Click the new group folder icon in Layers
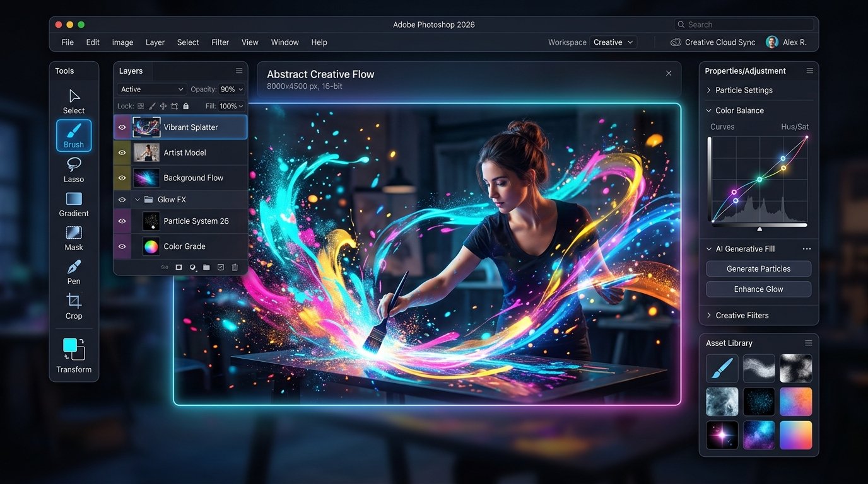The image size is (868, 484). click(206, 267)
